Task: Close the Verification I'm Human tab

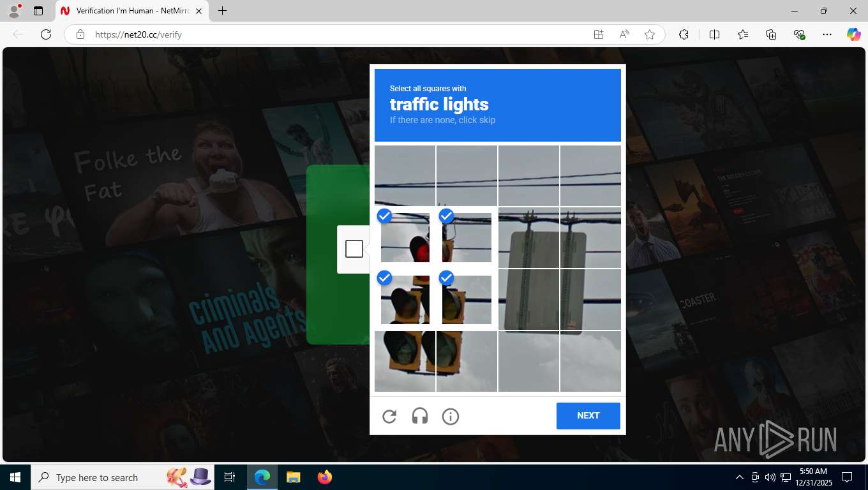Action: click(198, 11)
